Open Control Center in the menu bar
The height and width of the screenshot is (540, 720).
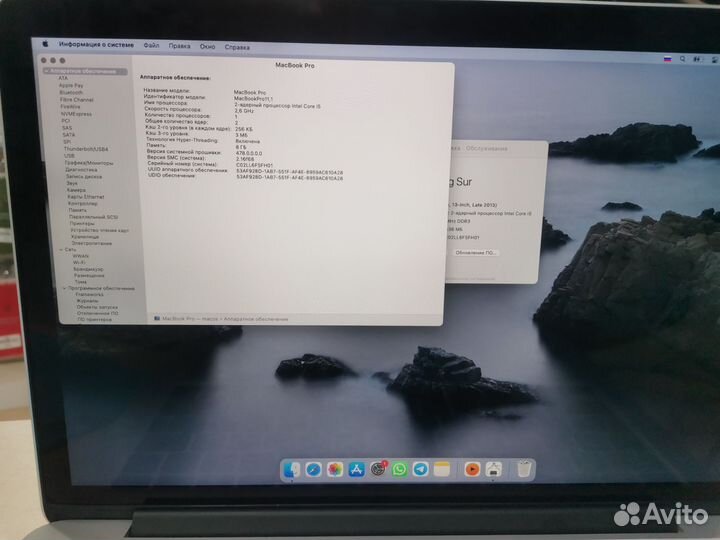tap(715, 60)
